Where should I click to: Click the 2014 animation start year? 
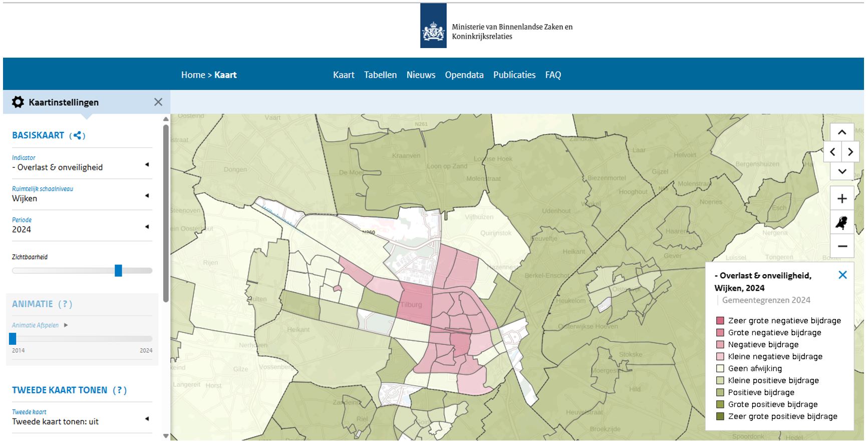pos(18,350)
